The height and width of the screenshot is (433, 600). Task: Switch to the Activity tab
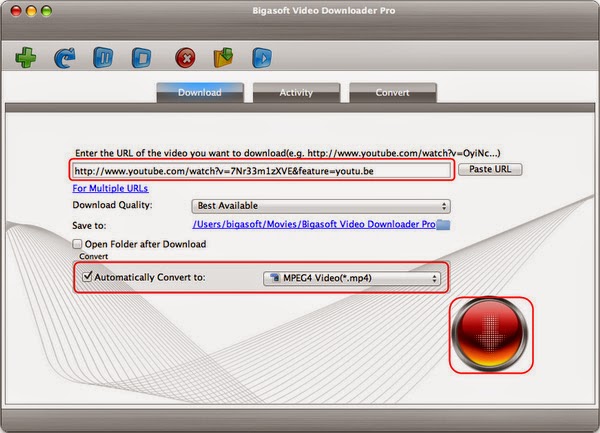tap(296, 93)
